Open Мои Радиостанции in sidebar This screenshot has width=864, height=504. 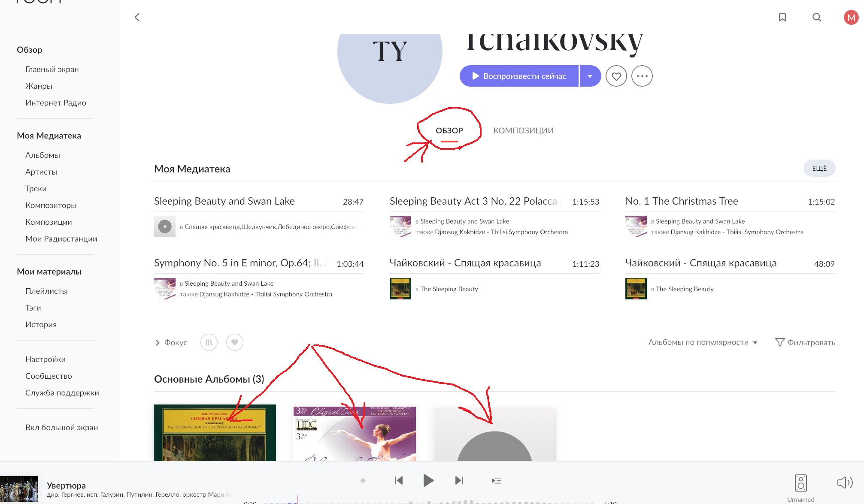point(61,238)
